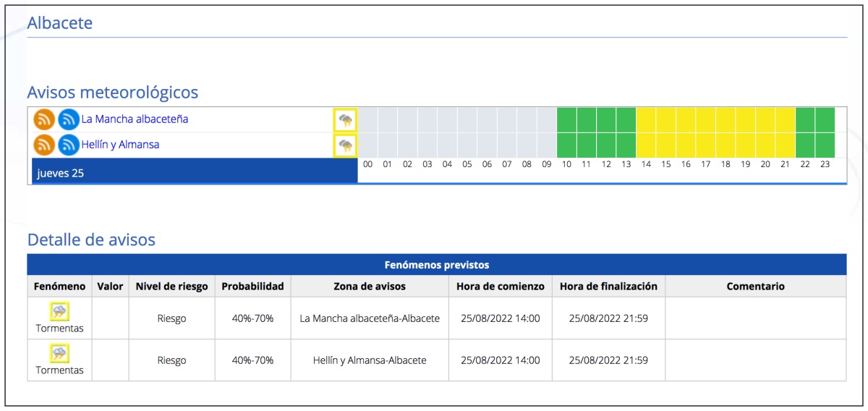The image size is (868, 411).
Task: Click the green 23h cell for Hellín y Almansa
Action: [825, 145]
